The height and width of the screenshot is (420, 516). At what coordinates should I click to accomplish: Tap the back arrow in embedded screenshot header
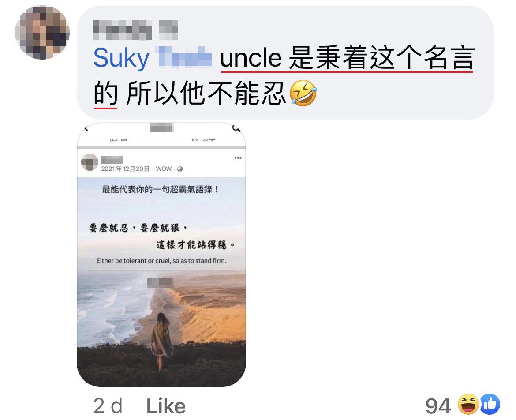pos(86,129)
